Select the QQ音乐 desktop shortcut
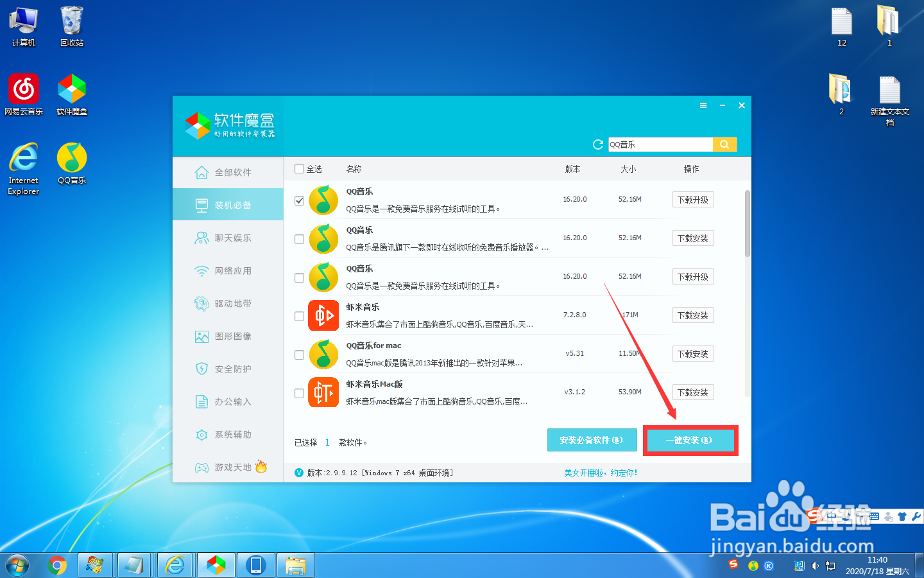This screenshot has width=924, height=578. pyautogui.click(x=72, y=164)
